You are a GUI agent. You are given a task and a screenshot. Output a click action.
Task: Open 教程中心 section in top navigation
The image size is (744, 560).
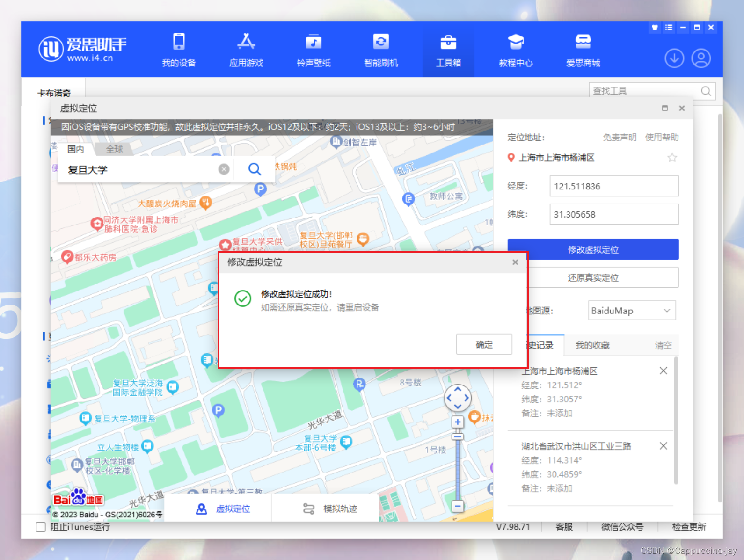point(516,50)
